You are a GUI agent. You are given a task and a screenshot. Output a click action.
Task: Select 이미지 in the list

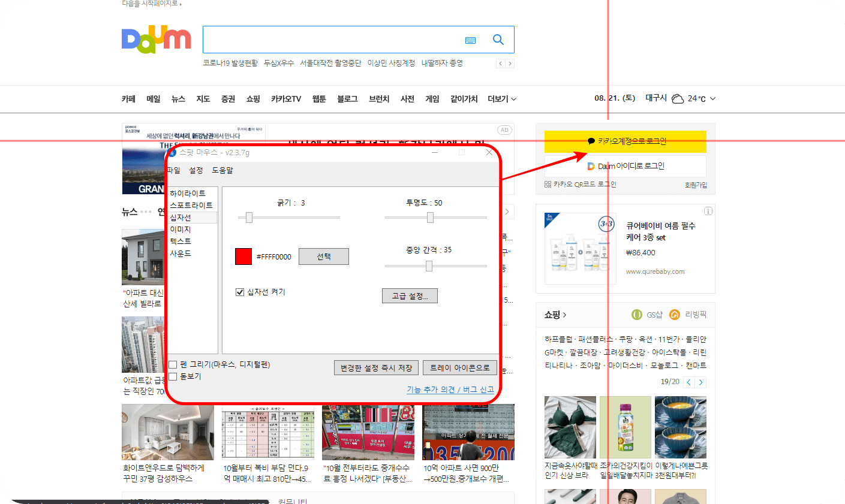pyautogui.click(x=181, y=230)
